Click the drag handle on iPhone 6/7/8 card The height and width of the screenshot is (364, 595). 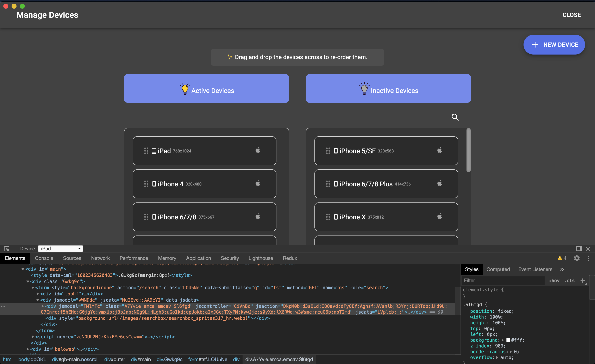tap(146, 217)
